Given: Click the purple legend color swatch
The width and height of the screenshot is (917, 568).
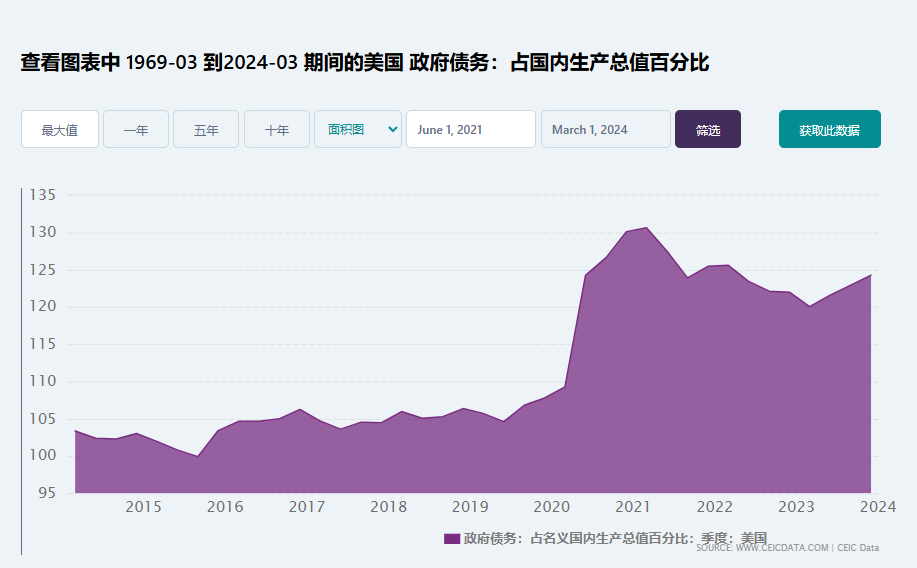Looking at the screenshot, I should 451,538.
